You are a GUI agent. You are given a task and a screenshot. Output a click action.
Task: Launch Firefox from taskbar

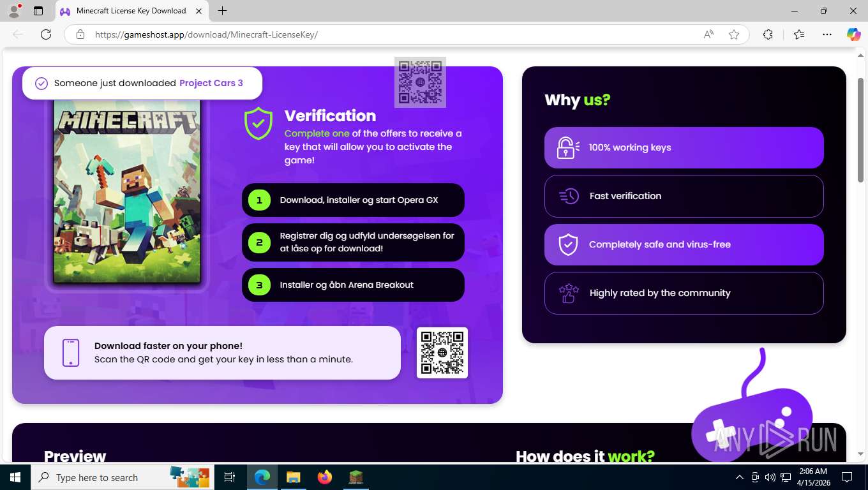tap(325, 477)
